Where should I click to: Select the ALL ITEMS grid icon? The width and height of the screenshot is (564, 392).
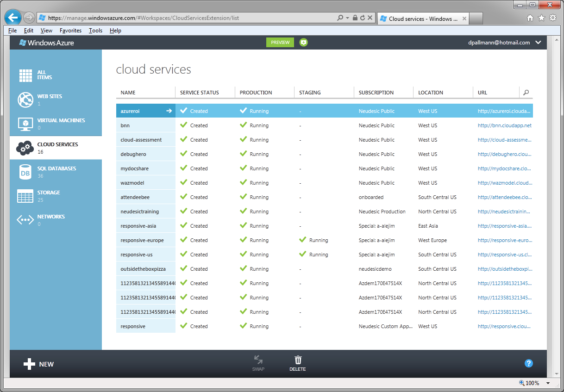click(25, 75)
